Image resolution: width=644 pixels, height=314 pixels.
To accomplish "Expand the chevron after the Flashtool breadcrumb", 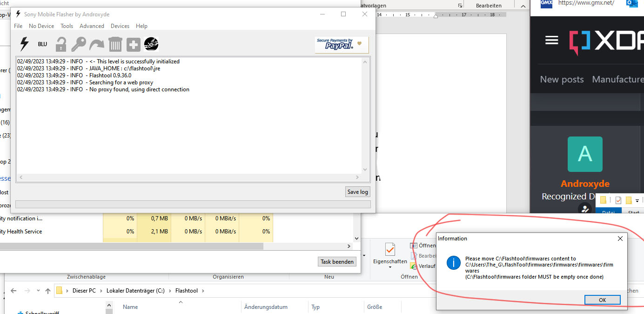I will tap(203, 291).
